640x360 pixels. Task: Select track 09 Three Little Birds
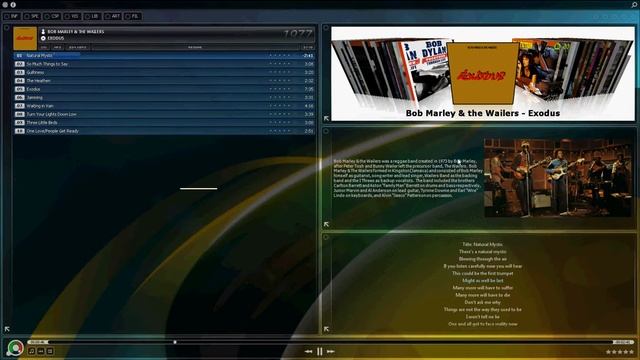tap(164, 122)
